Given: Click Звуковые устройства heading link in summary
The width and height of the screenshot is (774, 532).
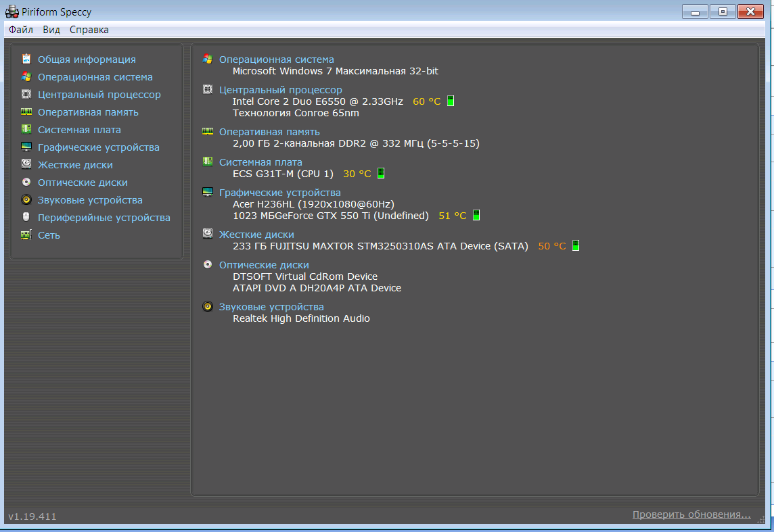Looking at the screenshot, I should pyautogui.click(x=271, y=307).
